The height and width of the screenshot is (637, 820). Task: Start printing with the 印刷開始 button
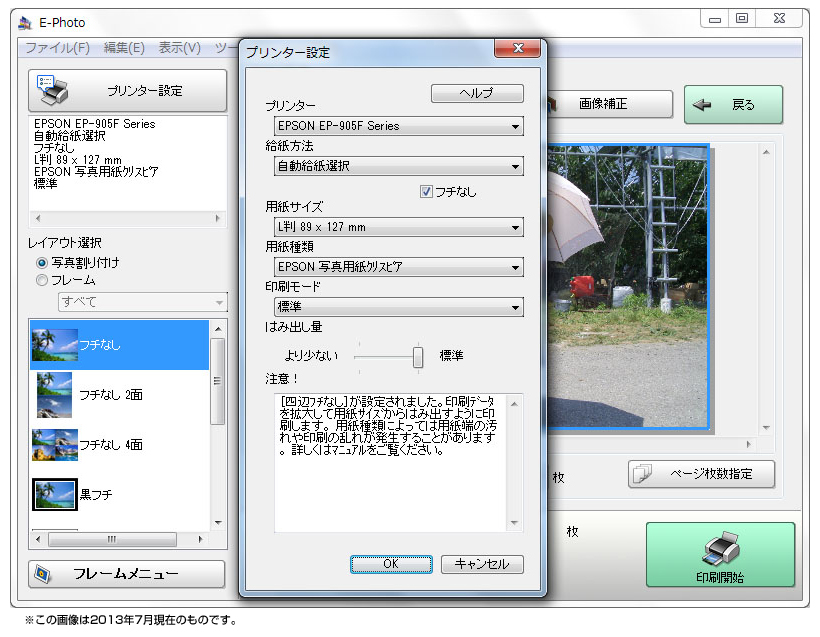(x=720, y=554)
